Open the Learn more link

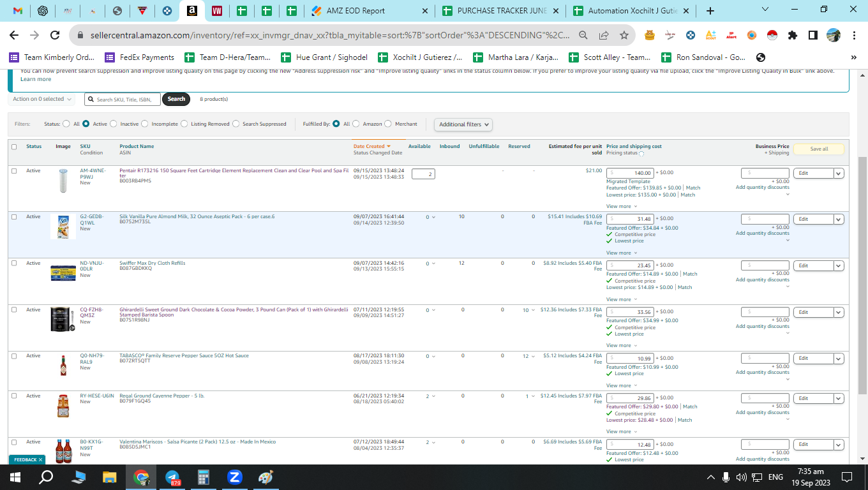coord(36,79)
